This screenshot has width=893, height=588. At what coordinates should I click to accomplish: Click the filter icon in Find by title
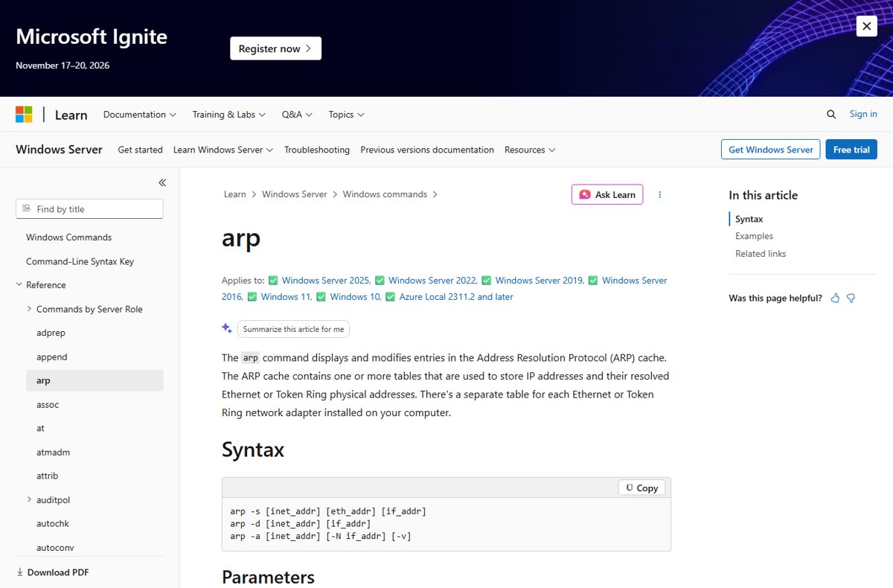coord(27,209)
